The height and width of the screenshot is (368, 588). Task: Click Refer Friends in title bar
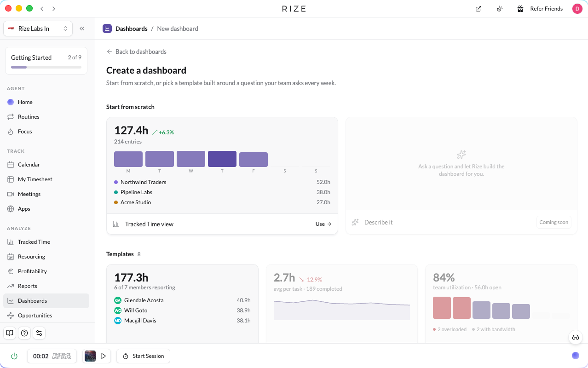click(546, 9)
